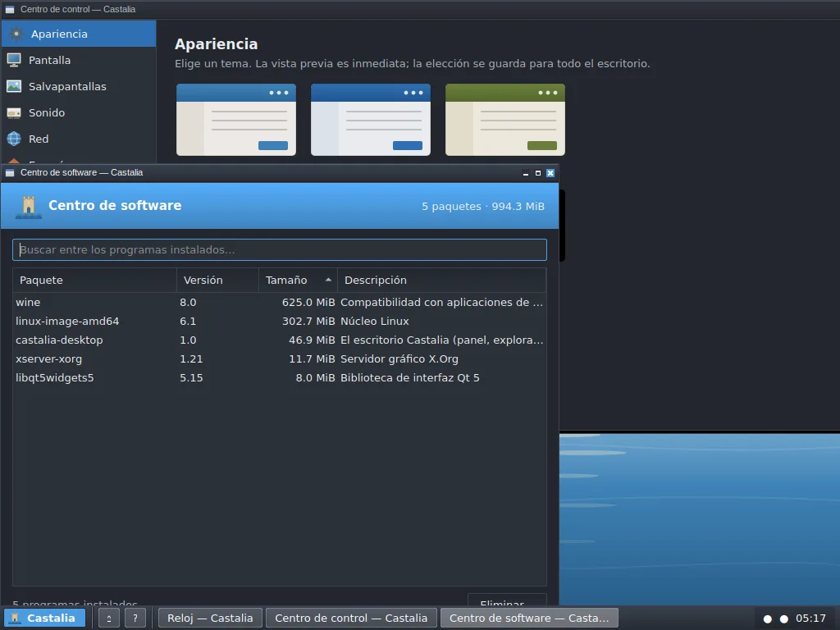Click the 5 paquetes · 994.3 MiB summary
The image size is (840, 630).
(x=482, y=206)
